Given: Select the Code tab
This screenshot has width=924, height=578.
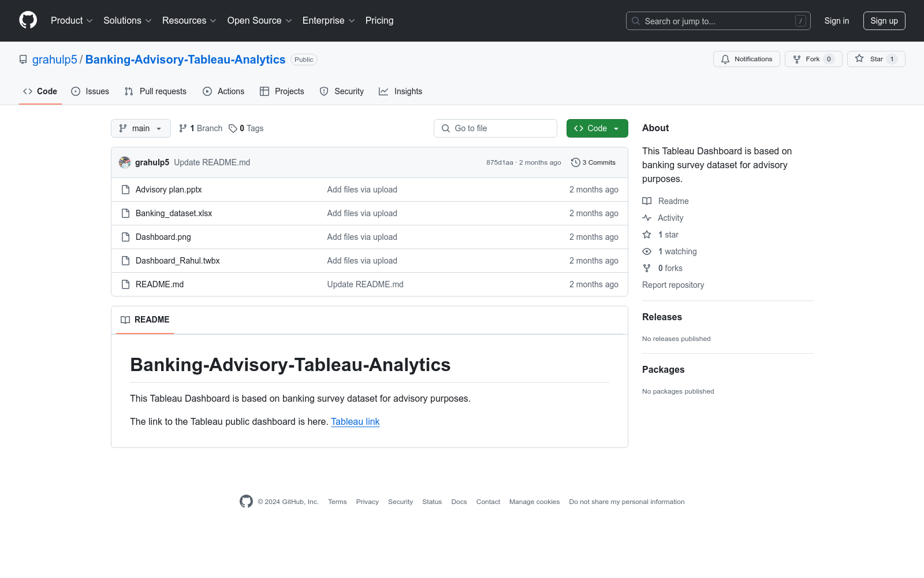Looking at the screenshot, I should pyautogui.click(x=40, y=91).
